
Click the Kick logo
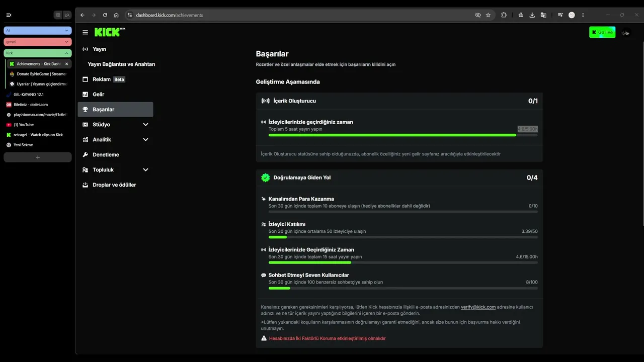[x=110, y=32]
